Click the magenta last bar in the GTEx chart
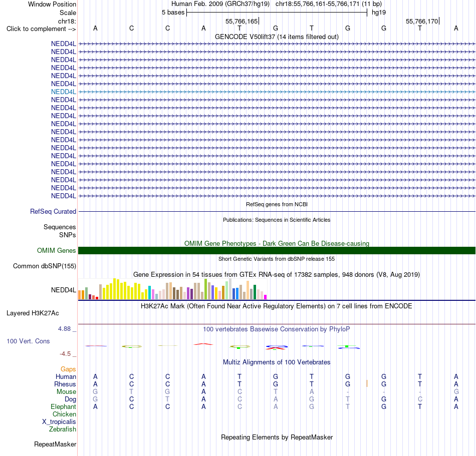The width and height of the screenshot is (476, 456). (266, 297)
